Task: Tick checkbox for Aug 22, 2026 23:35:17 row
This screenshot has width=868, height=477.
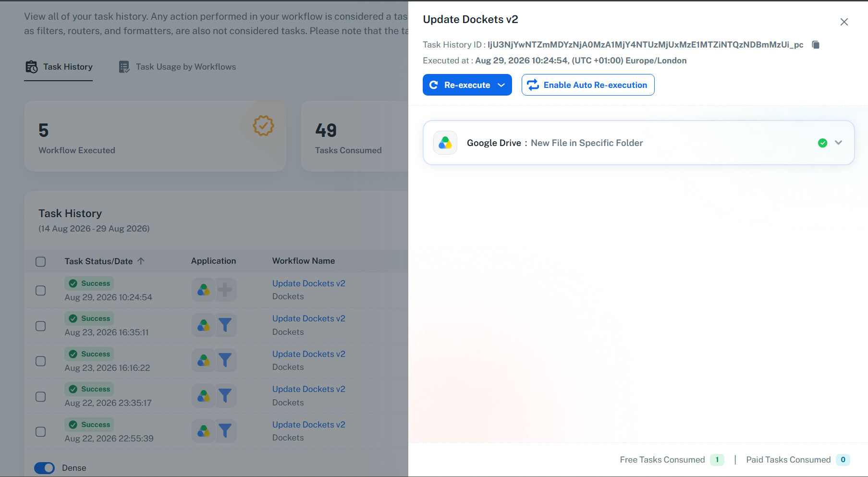Action: coord(41,396)
